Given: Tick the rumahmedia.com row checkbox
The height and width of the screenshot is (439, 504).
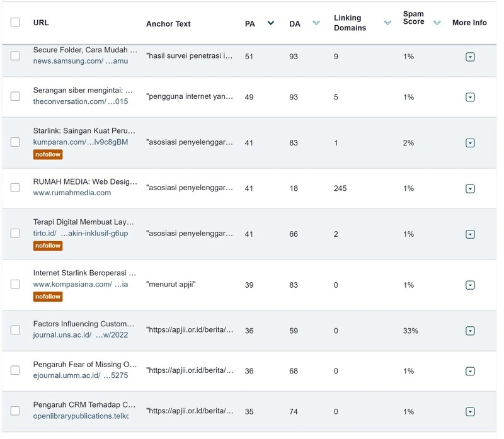Looking at the screenshot, I should click(x=15, y=188).
